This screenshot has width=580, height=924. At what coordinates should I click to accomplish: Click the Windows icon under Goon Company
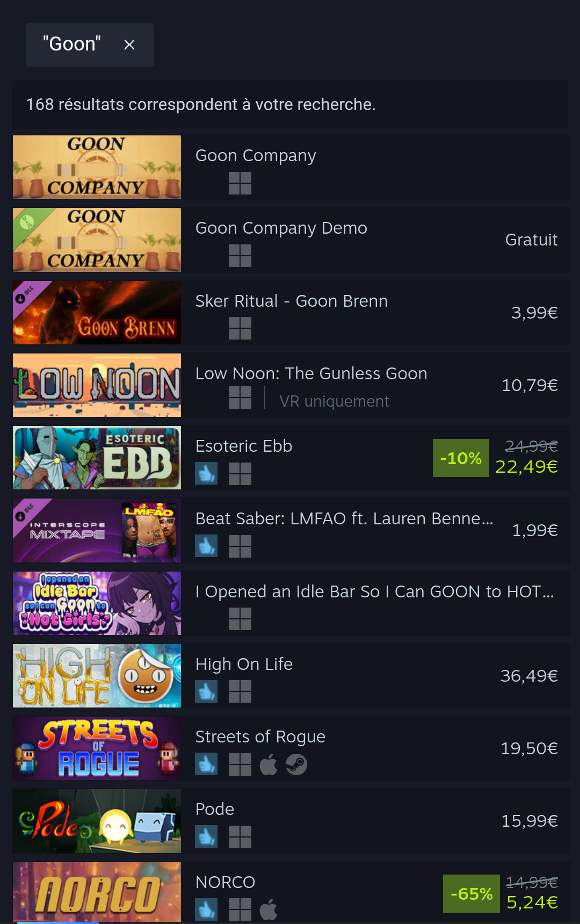tap(240, 183)
